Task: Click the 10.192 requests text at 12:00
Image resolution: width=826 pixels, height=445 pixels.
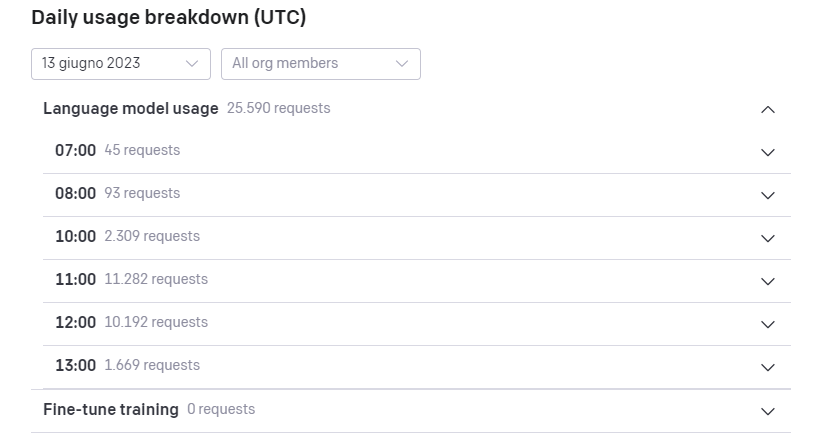Action: (x=156, y=322)
